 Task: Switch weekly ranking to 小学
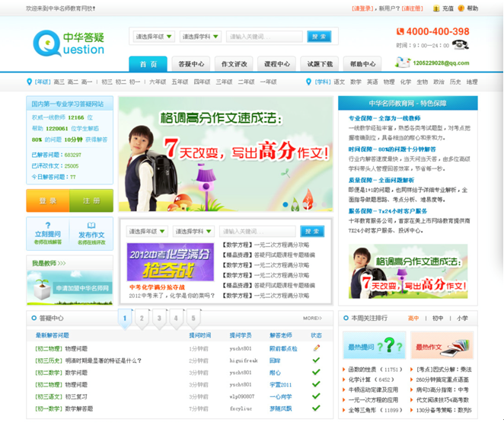462,319
